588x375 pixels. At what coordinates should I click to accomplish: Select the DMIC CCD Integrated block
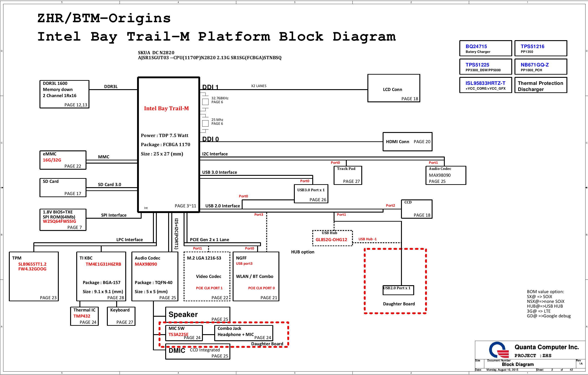pyautogui.click(x=198, y=352)
